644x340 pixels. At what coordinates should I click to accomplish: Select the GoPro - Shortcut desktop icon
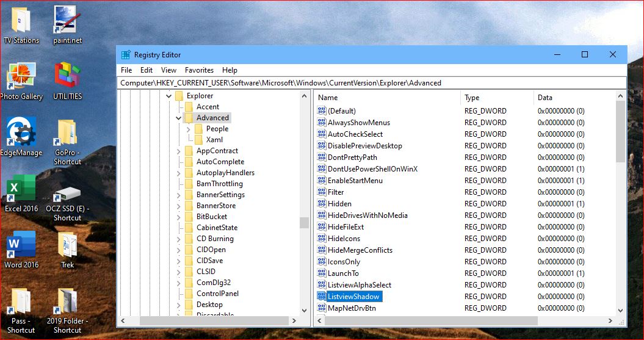(67, 142)
